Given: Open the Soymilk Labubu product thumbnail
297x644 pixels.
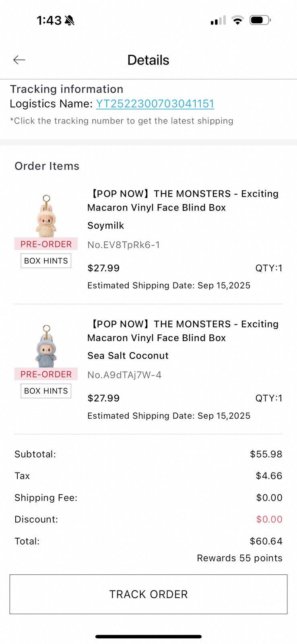Looking at the screenshot, I should [46, 216].
